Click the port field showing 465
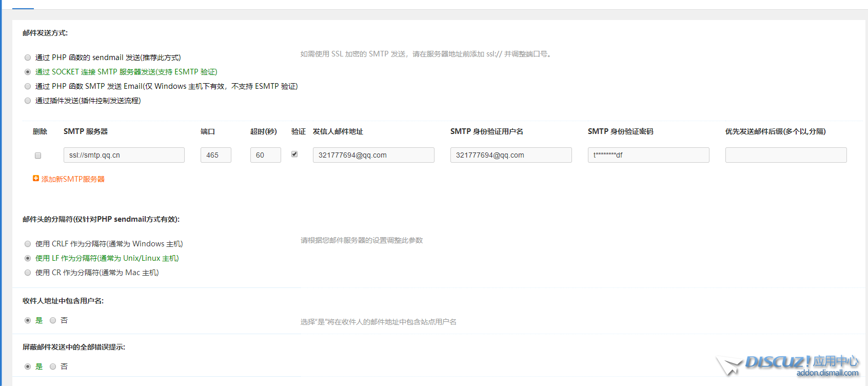 coord(216,155)
